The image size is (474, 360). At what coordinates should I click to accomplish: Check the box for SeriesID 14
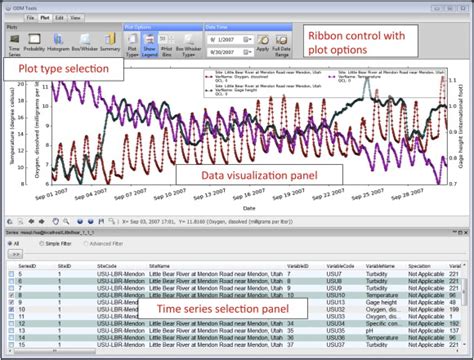(11, 338)
